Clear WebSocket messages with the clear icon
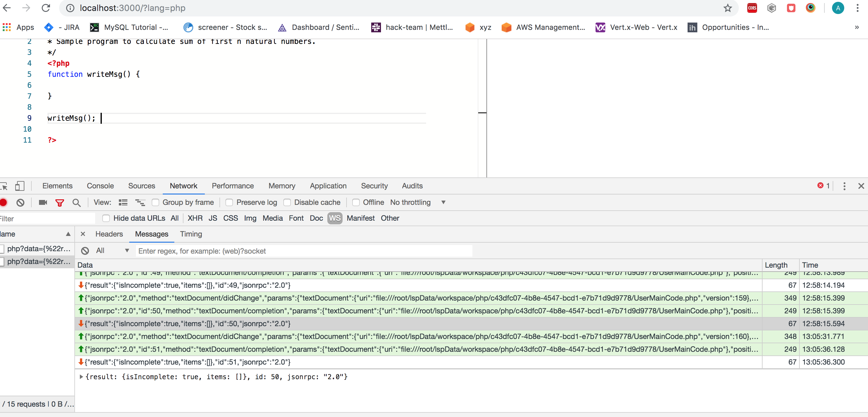The width and height of the screenshot is (868, 417). click(x=85, y=251)
